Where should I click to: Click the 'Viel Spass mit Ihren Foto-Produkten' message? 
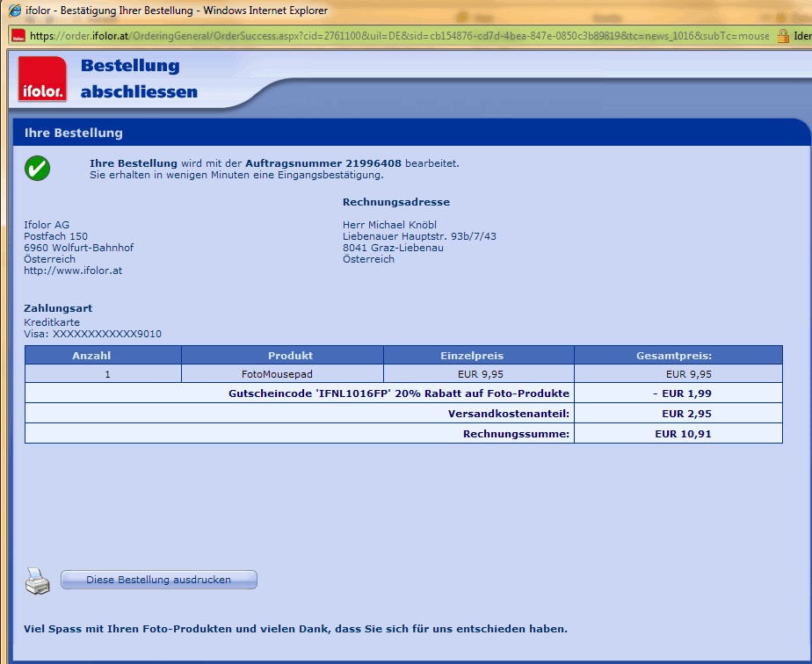pos(295,629)
